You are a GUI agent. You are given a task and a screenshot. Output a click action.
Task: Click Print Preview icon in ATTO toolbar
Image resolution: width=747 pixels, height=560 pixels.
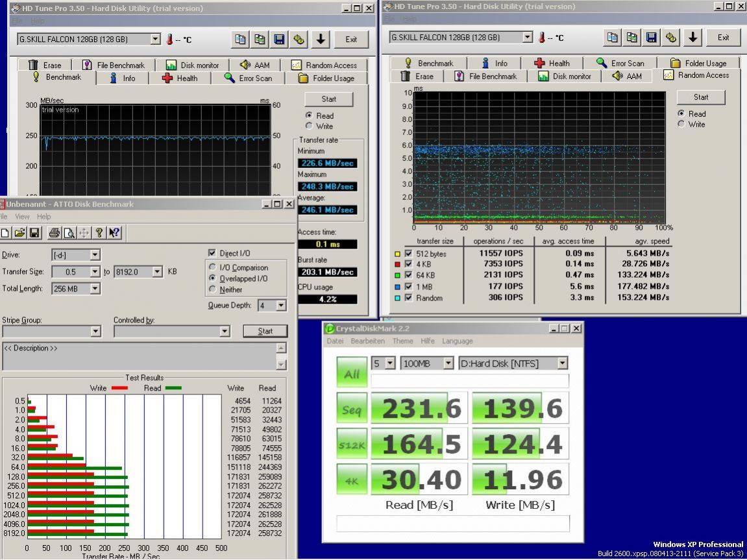coord(69,233)
